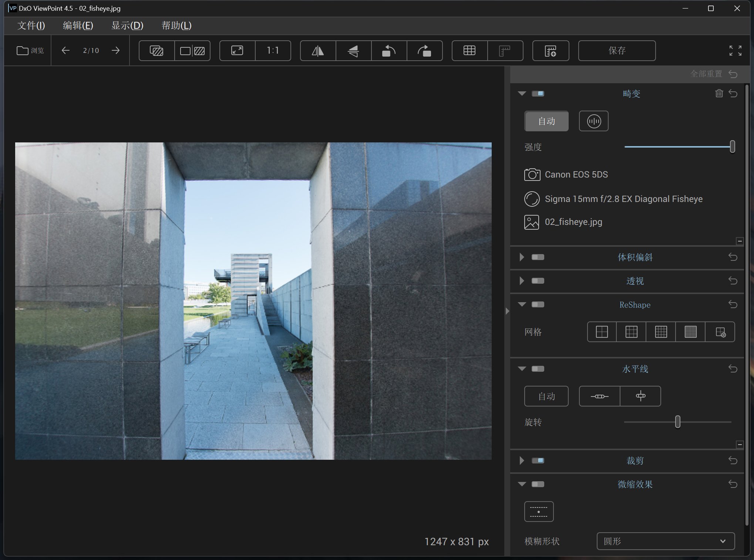Toggle the ReShape switch
This screenshot has width=754, height=560.
[x=538, y=304]
